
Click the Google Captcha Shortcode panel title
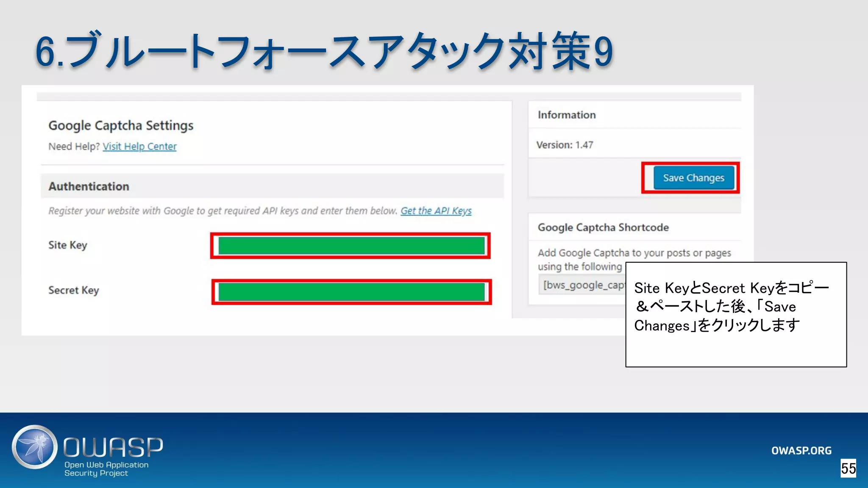(x=603, y=227)
